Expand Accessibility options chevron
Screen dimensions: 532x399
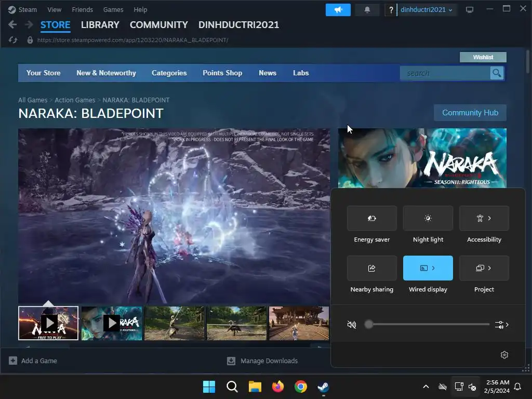489,218
